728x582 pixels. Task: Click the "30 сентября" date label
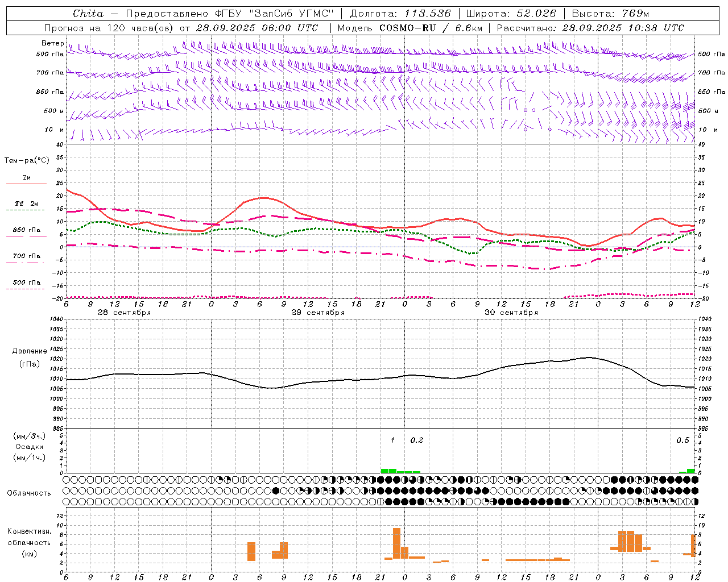(511, 313)
